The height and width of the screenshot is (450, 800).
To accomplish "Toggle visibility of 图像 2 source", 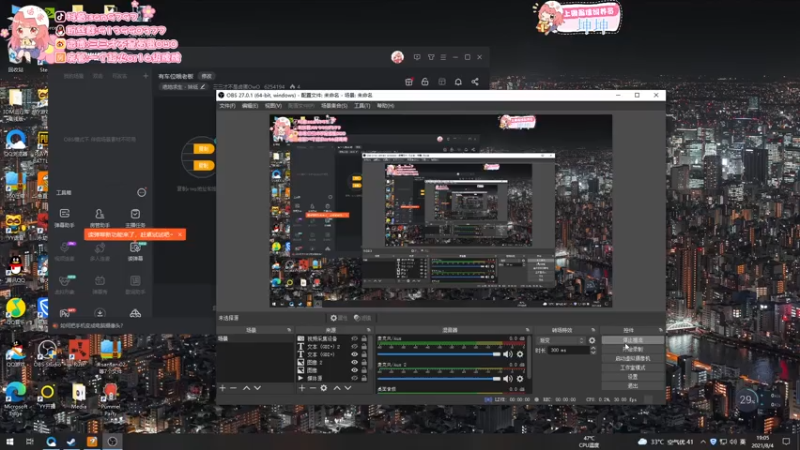I will pyautogui.click(x=355, y=362).
